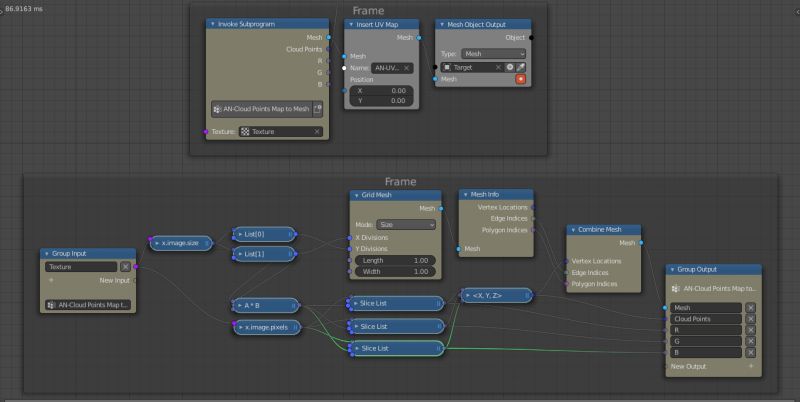The width and height of the screenshot is (800, 402).
Task: Expand the <X, Y, Z> node
Action: [468, 295]
